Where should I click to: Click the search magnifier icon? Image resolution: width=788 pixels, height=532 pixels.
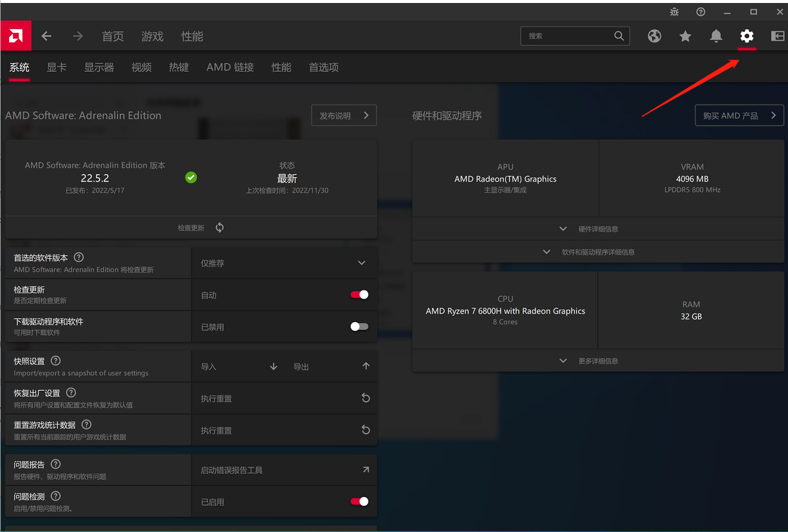619,36
